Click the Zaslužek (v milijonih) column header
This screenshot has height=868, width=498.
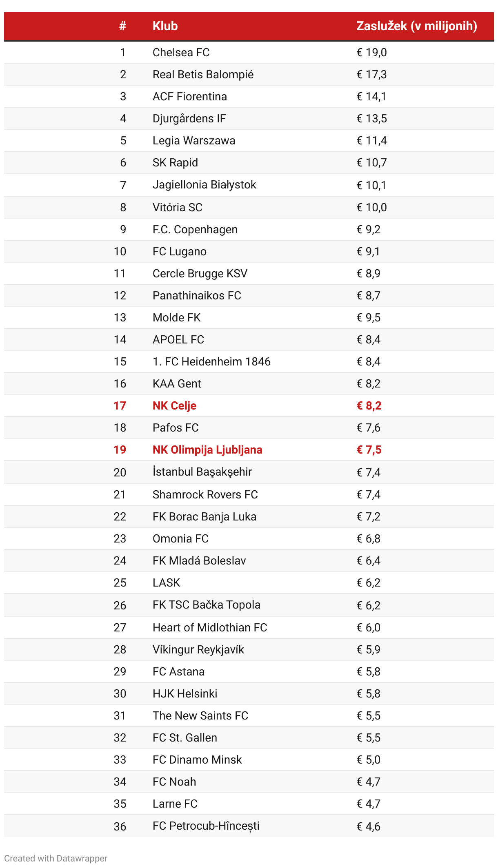point(416,26)
